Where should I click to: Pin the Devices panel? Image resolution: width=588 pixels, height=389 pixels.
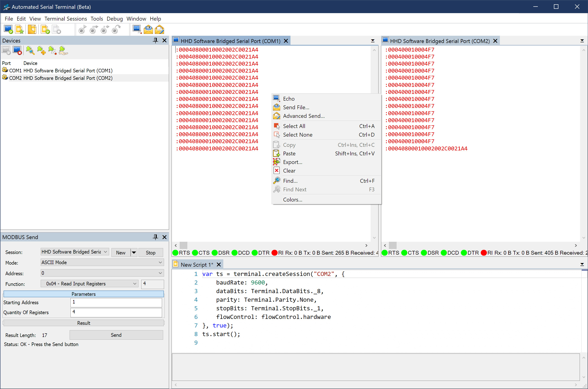tap(155, 40)
